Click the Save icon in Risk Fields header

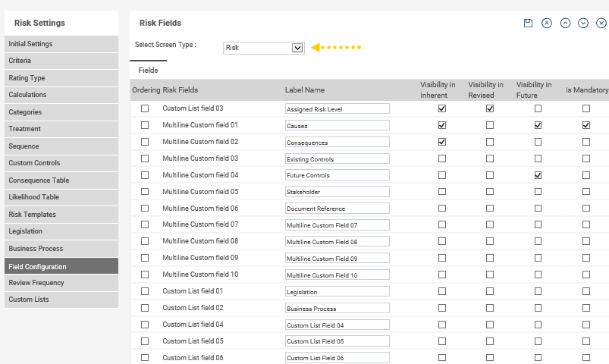pos(528,24)
